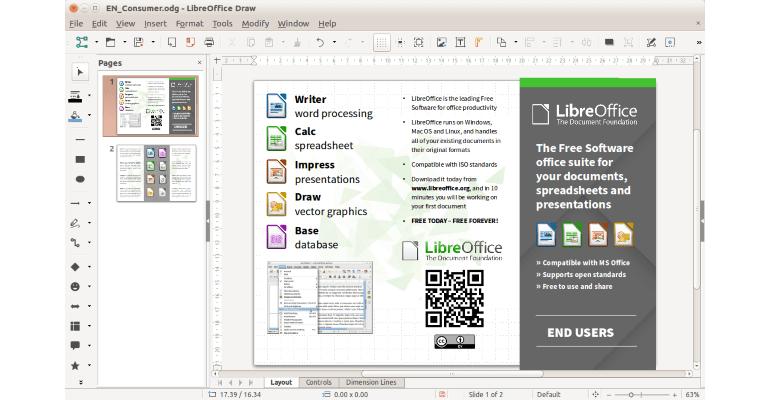Viewport: 770px width, 400px height.
Task: Open the Symbol Shapes dropdown arrow
Action: 90,287
